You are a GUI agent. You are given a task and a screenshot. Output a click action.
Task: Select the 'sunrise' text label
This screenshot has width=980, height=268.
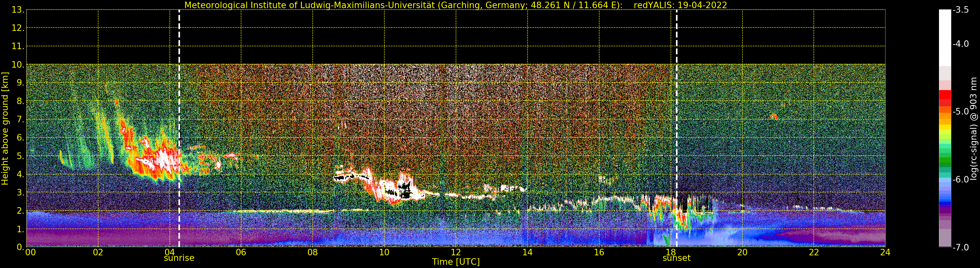179,258
